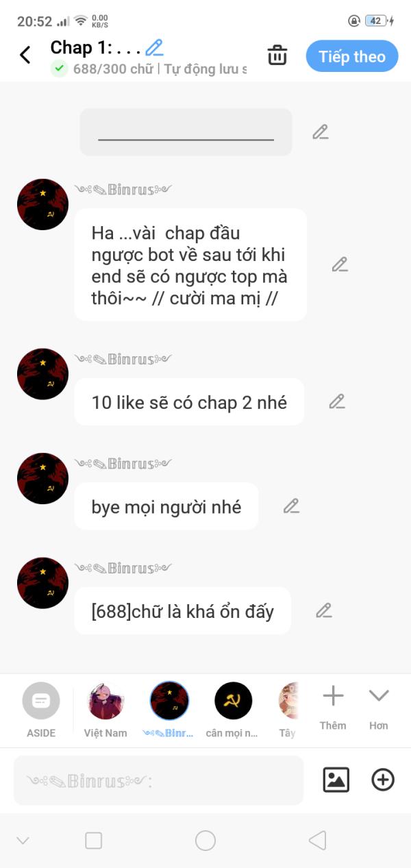This screenshot has height=868, width=411.
Task: Go back with the arrow icon
Action: coord(25,55)
